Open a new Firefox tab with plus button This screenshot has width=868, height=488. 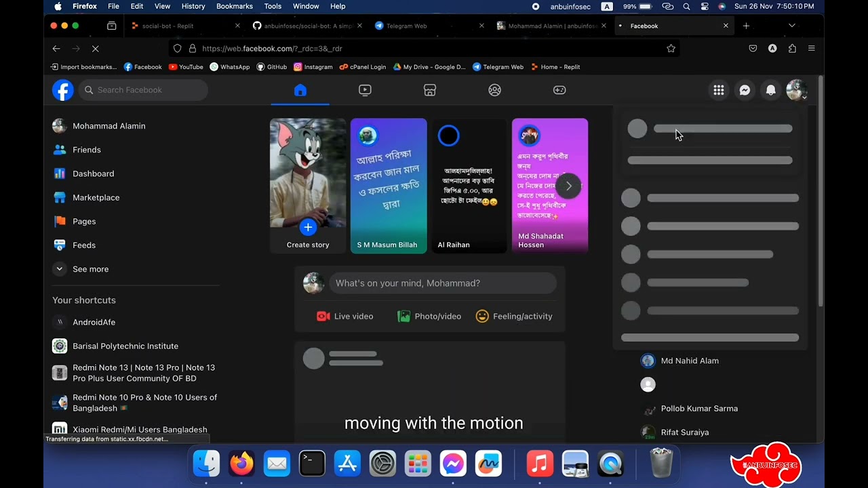click(x=746, y=26)
